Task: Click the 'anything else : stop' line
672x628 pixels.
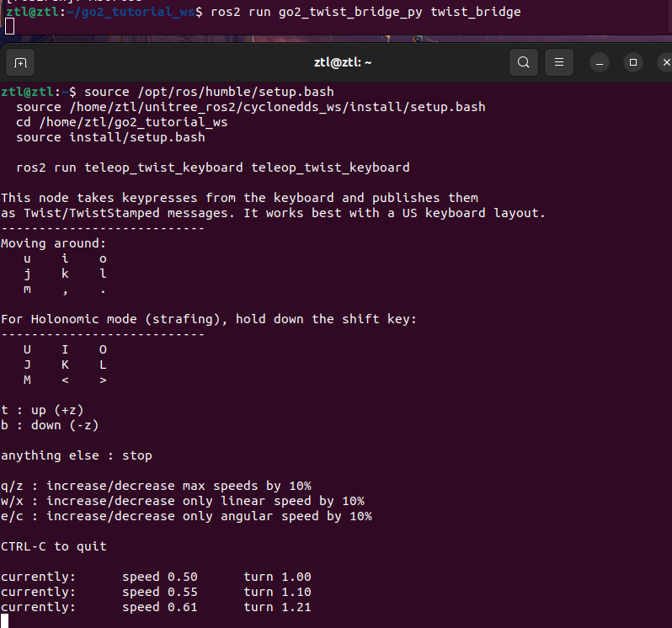Action: click(x=77, y=455)
